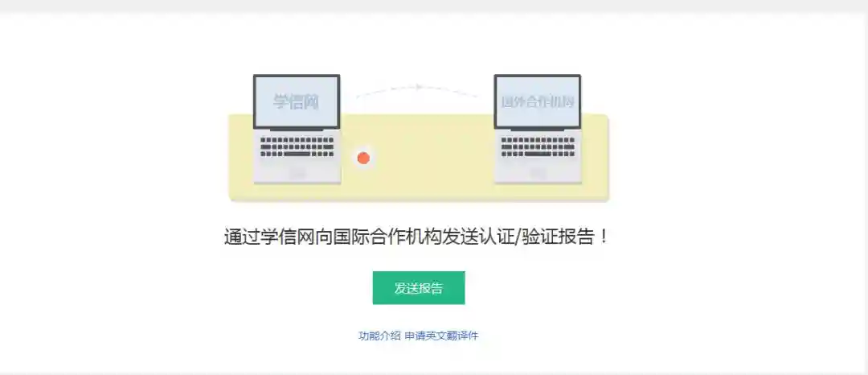This screenshot has width=868, height=375.
Task: Click the left laptop's trackpad
Action: 297,173
